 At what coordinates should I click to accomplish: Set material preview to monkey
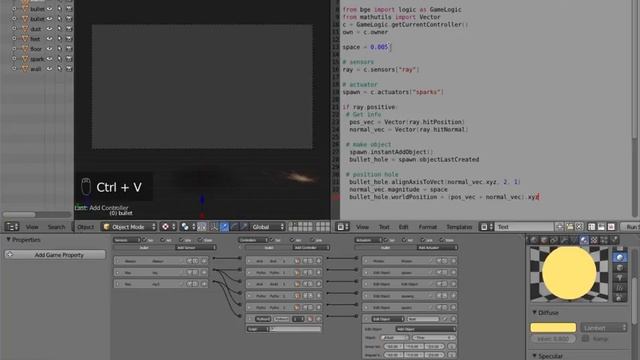620,278
